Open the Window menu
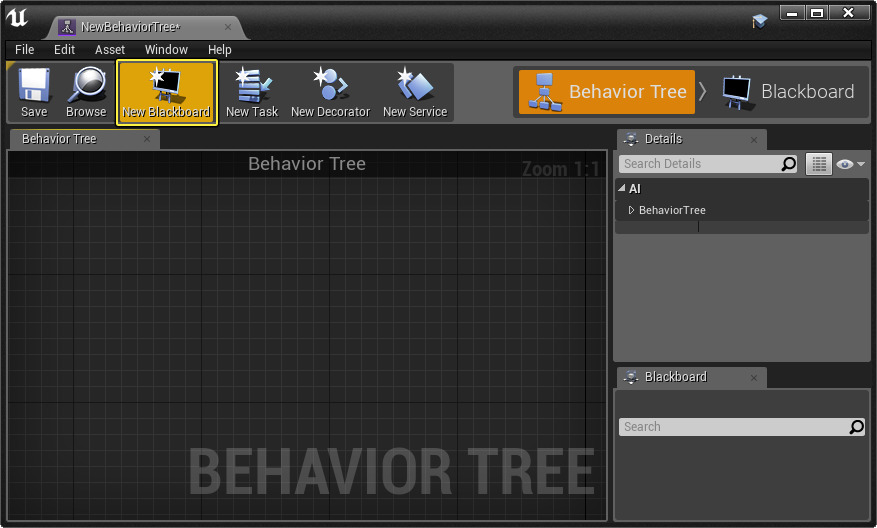The image size is (877, 528). point(166,49)
